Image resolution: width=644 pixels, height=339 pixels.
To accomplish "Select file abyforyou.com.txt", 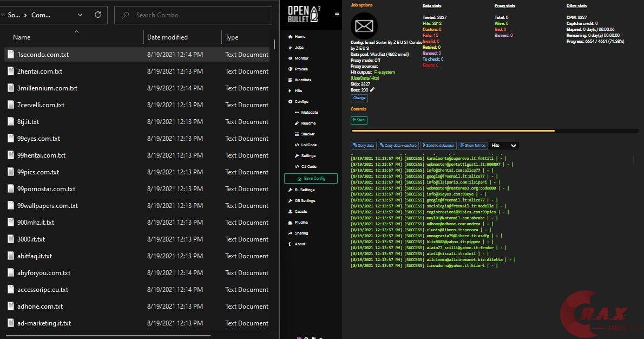I will tap(137, 273).
